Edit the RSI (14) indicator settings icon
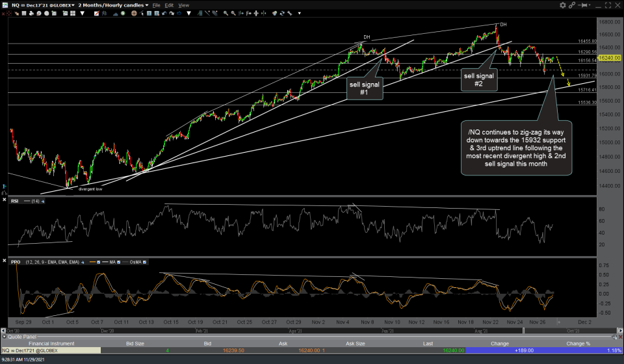The width and height of the screenshot is (624, 364). click(43, 201)
